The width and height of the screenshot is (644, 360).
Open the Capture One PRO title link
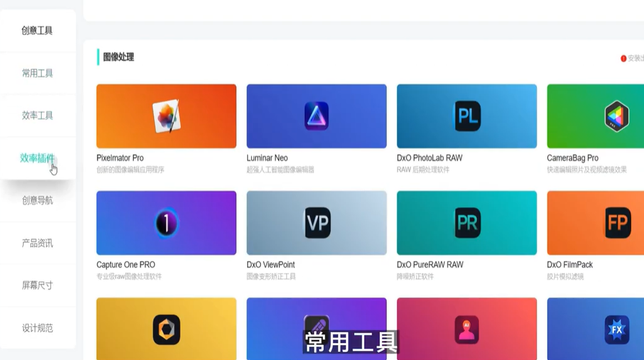[x=126, y=265]
